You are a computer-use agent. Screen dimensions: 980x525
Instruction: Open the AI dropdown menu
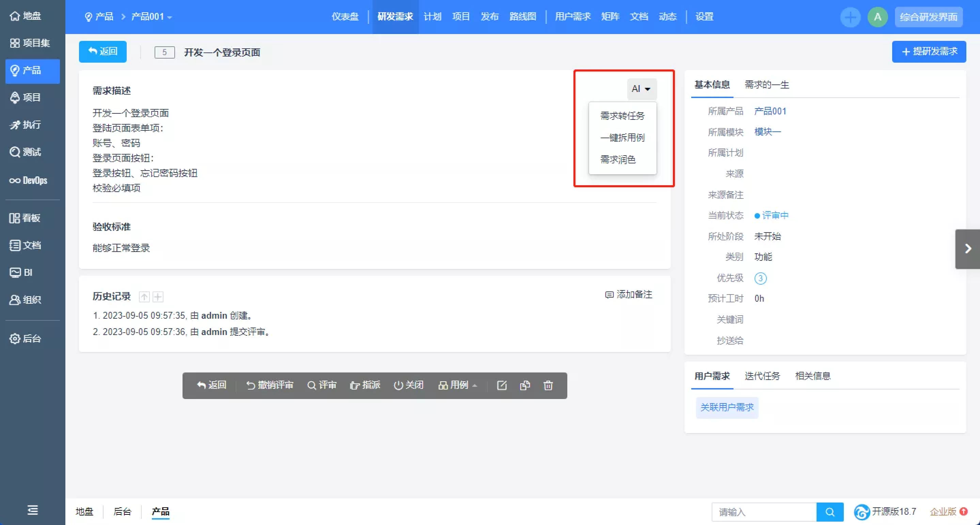(x=642, y=89)
